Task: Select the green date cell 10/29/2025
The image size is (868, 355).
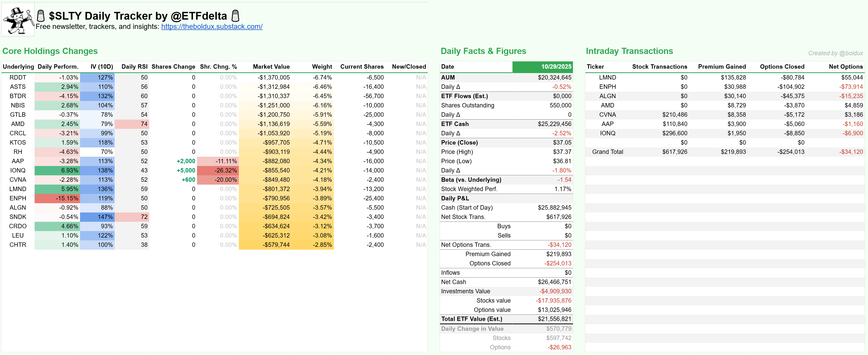Action: pyautogui.click(x=542, y=67)
